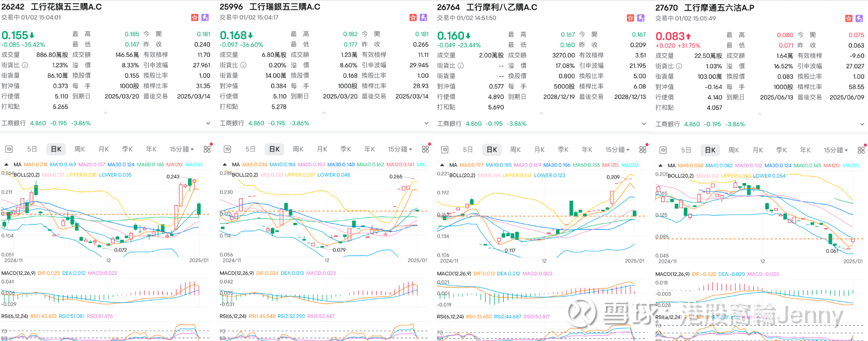
Task: Click the title 工行摩利八乙購A.C
Action: (x=502, y=7)
